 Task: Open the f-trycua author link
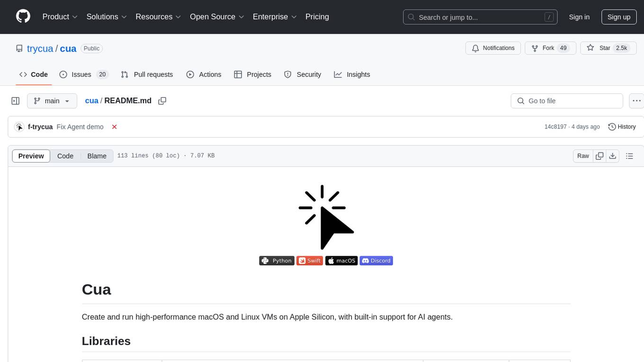coord(40,127)
